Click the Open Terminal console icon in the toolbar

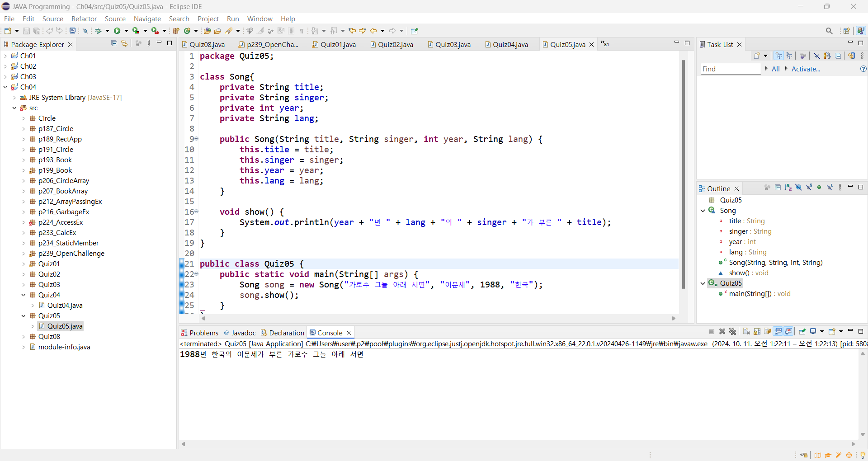tap(72, 31)
